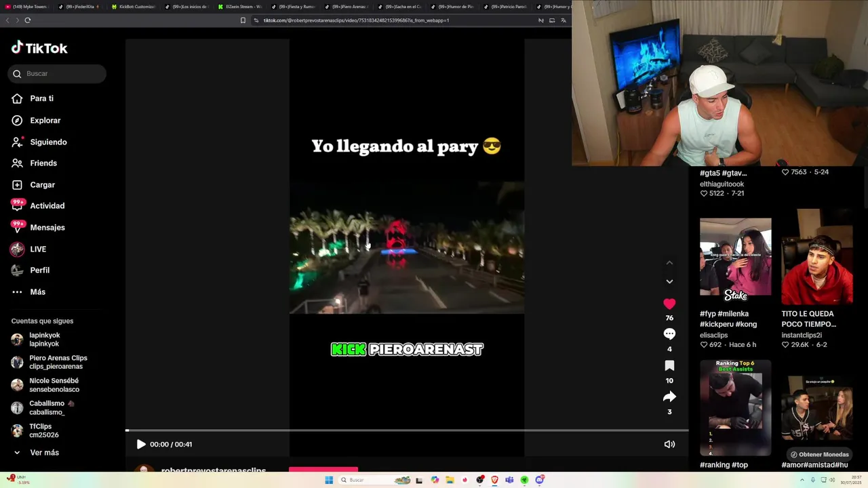Click #amor#amistad#hu caption
868x488 pixels.
tap(814, 465)
